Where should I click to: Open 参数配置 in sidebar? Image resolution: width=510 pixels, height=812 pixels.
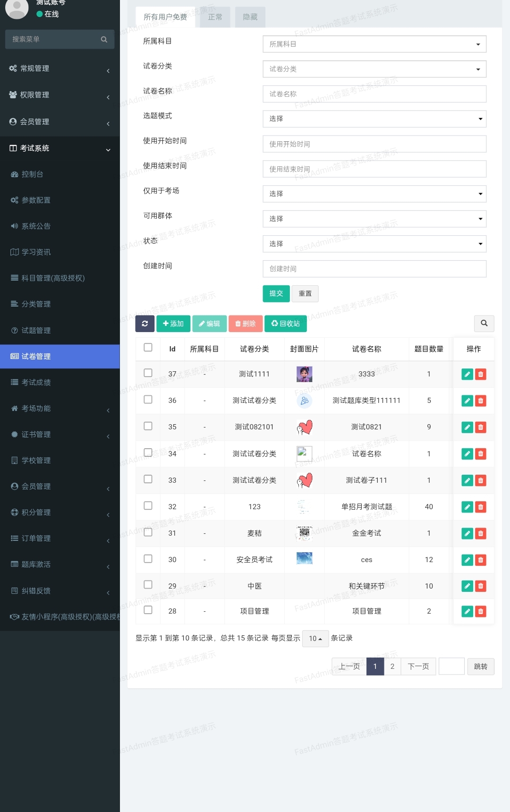click(59, 200)
